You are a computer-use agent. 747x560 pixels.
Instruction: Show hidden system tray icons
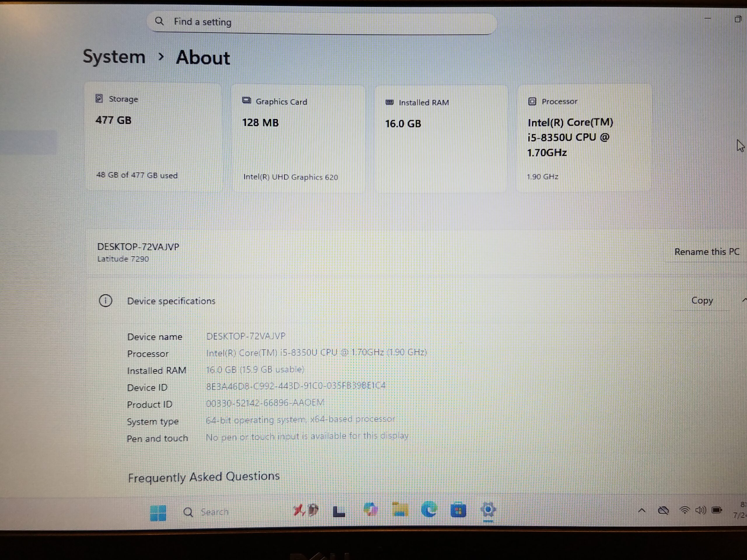642,510
